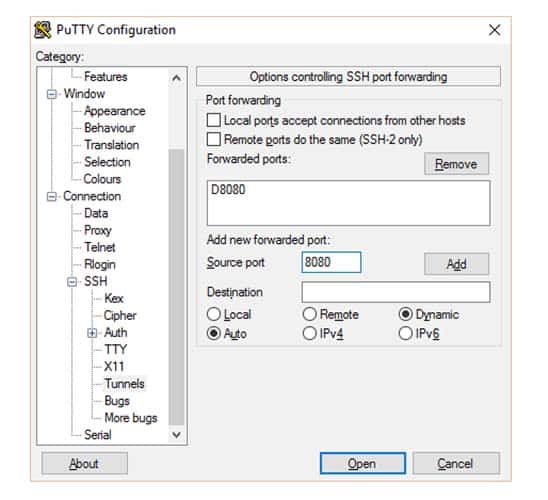548x500 pixels.
Task: Select the Remote forwarding radio button
Action: [x=310, y=314]
